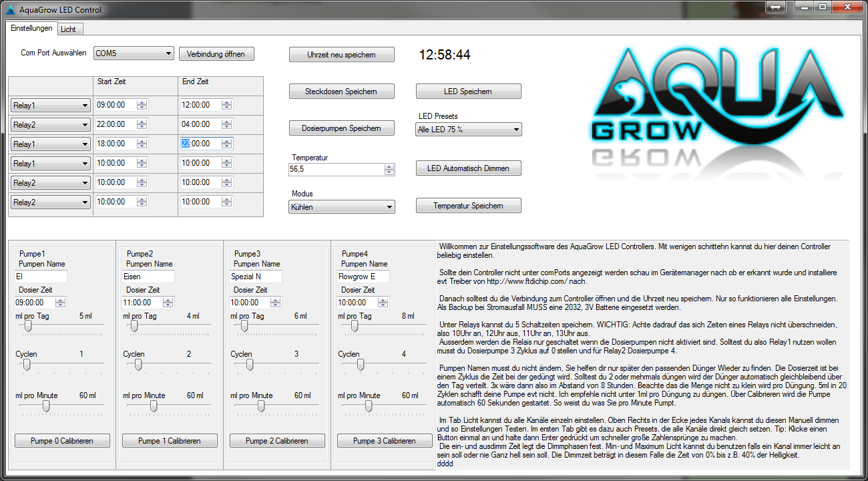
Task: Click Pumpe1 Dosier Zeit spinner
Action: [x=61, y=303]
